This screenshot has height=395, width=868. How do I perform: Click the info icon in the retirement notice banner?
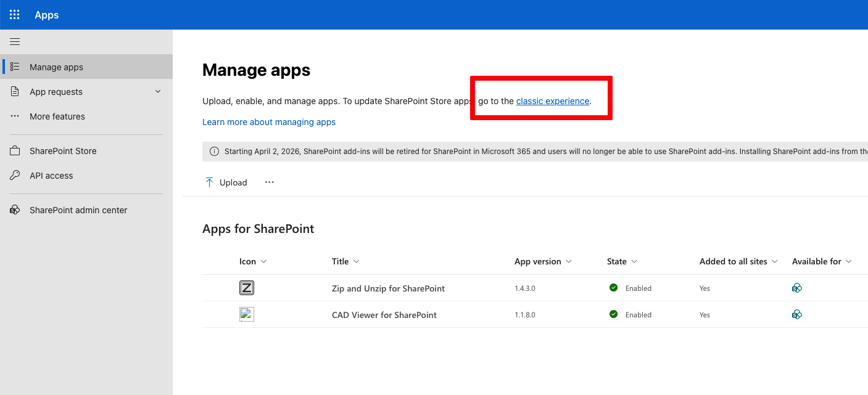[213, 150]
